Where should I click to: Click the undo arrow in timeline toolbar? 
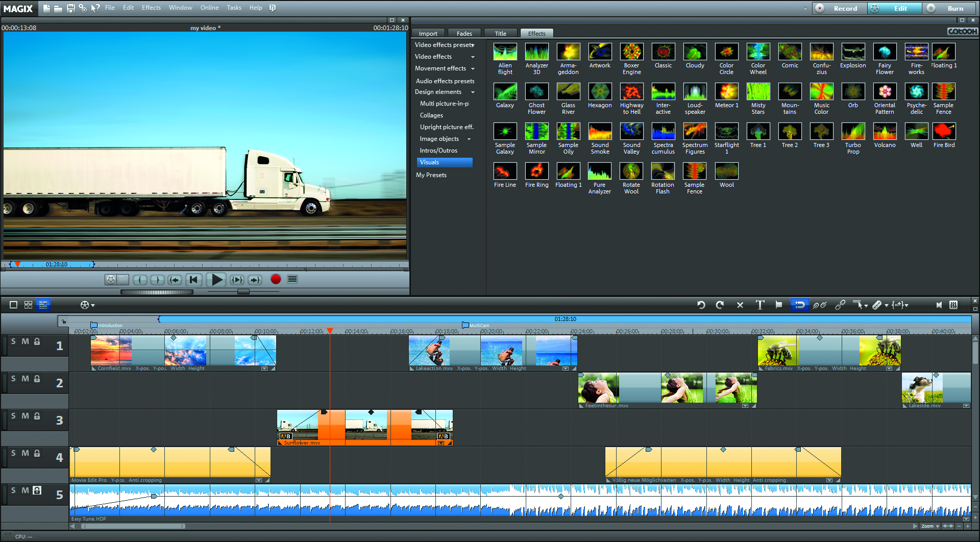(x=701, y=305)
